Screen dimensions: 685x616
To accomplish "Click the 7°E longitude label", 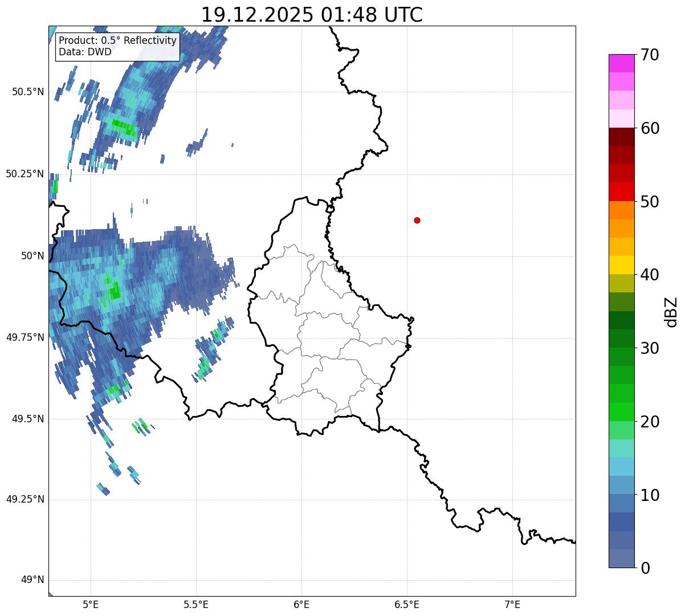I will 512,605.
